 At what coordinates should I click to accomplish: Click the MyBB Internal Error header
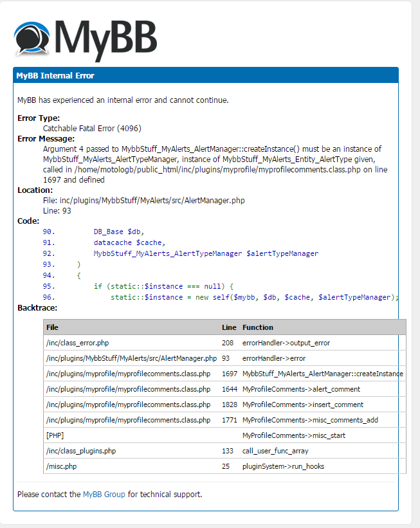tap(206, 75)
